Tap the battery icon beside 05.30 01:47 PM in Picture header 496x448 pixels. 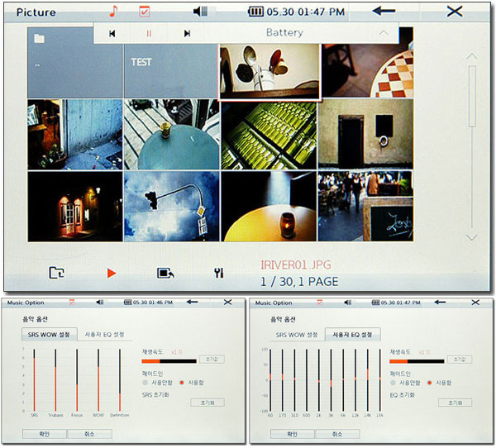coord(255,12)
